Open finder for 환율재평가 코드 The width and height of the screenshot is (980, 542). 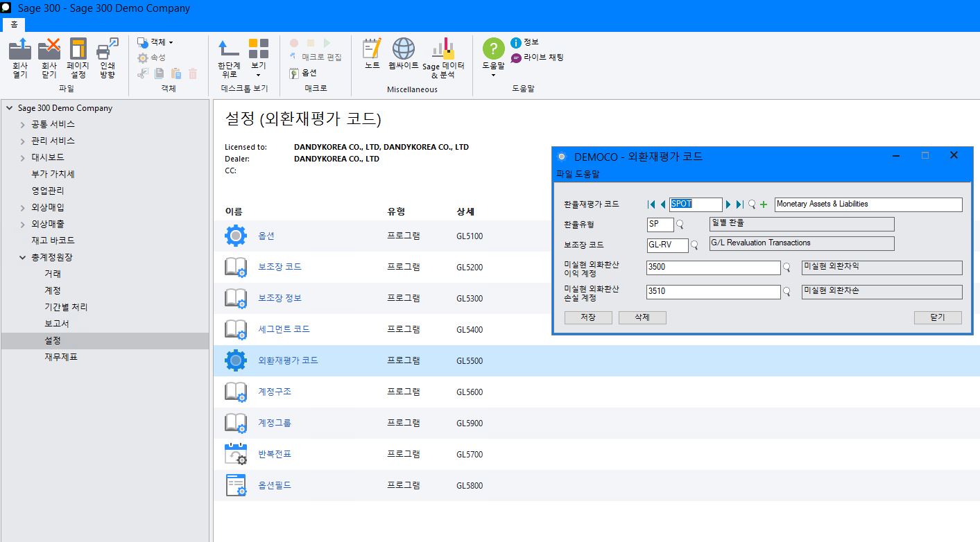pyautogui.click(x=752, y=204)
